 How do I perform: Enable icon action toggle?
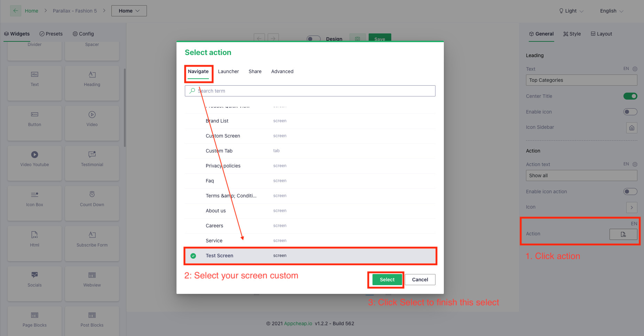coord(629,191)
